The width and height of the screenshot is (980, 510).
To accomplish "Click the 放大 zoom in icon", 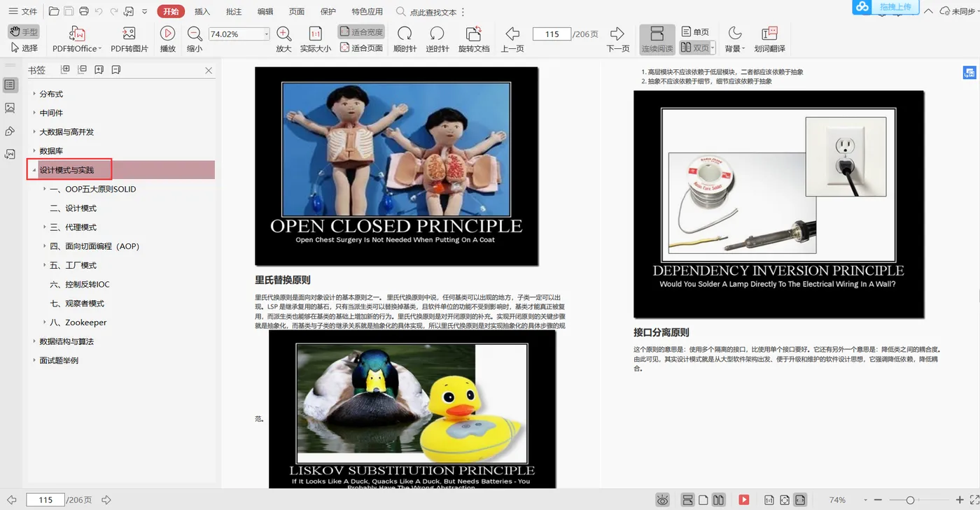I will coord(283,34).
